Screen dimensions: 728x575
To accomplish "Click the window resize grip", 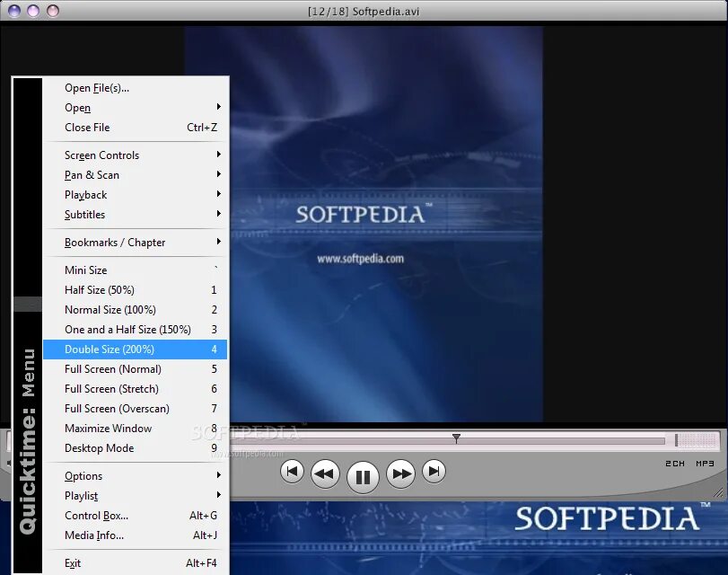I will tap(718, 491).
